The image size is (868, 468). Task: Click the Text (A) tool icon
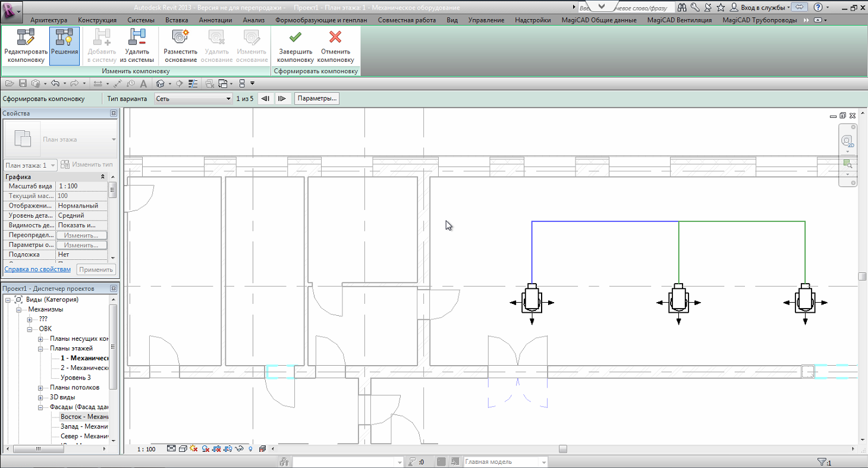coord(143,83)
